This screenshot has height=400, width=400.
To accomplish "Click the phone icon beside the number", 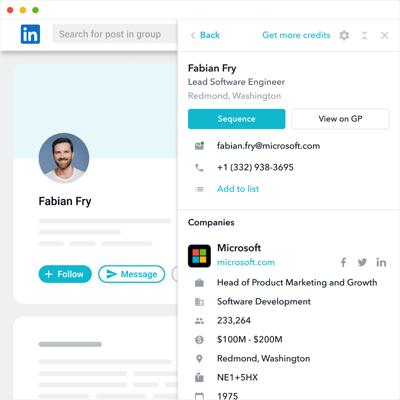I will coord(199,167).
